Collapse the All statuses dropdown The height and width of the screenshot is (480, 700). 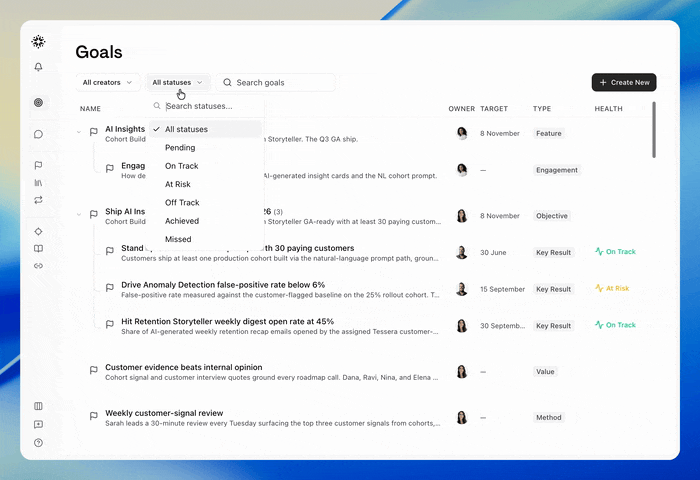(177, 82)
